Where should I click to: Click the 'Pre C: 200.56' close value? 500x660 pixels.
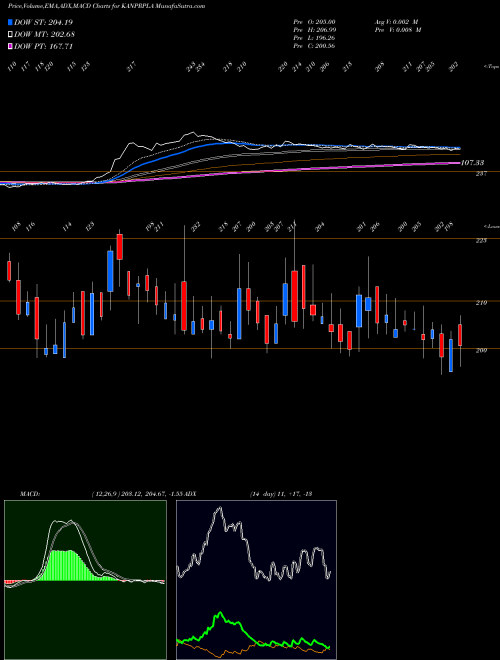pos(314,46)
